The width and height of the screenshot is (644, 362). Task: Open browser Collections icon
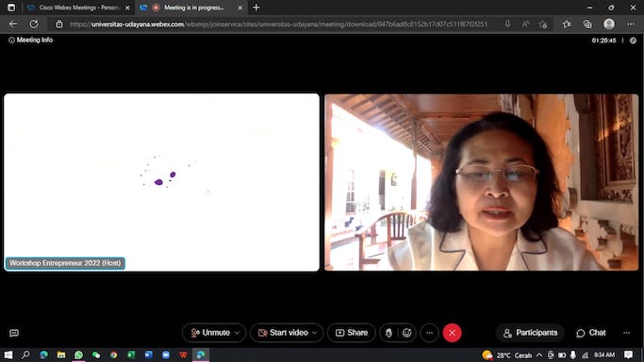pyautogui.click(x=587, y=25)
